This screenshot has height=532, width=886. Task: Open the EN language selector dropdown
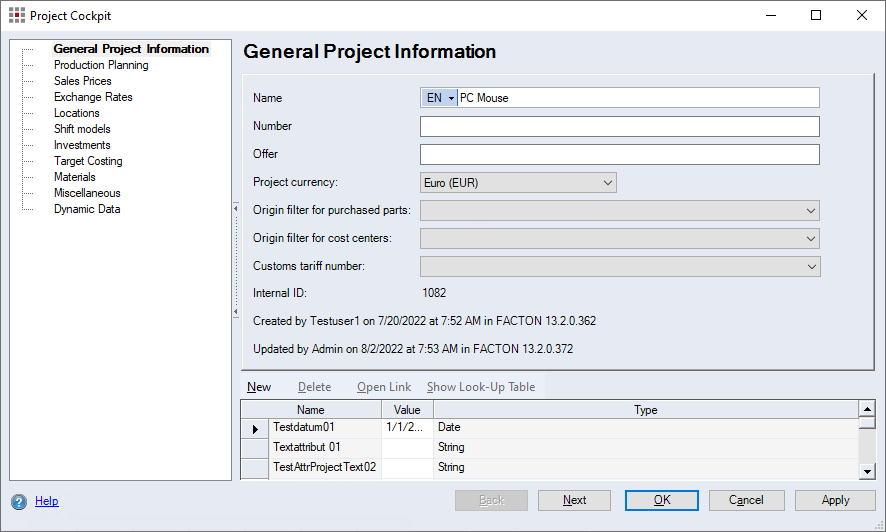click(440, 98)
